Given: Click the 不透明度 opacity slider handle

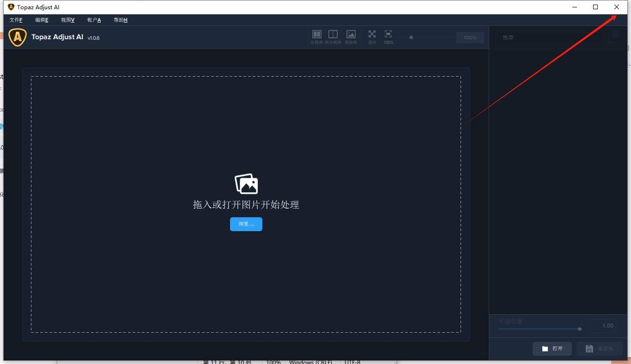Looking at the screenshot, I should pos(579,329).
